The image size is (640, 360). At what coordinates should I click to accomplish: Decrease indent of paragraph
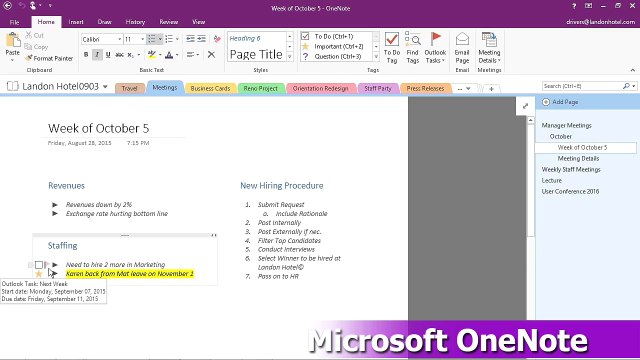coord(190,39)
